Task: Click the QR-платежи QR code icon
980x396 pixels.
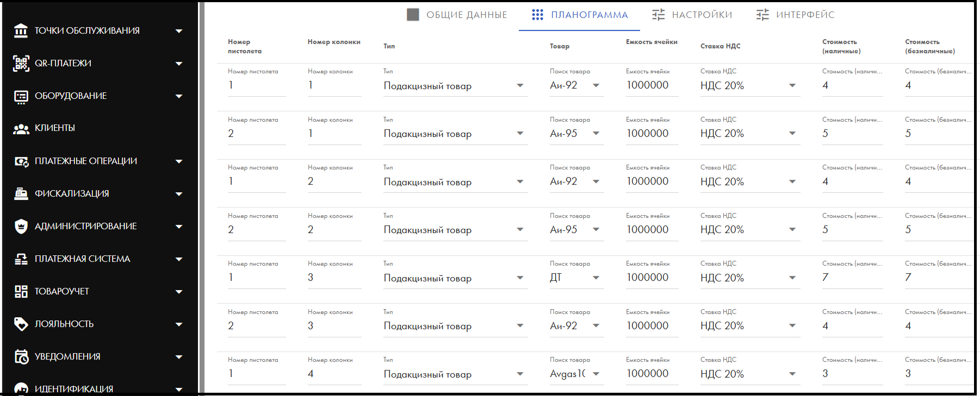Action: (21, 64)
